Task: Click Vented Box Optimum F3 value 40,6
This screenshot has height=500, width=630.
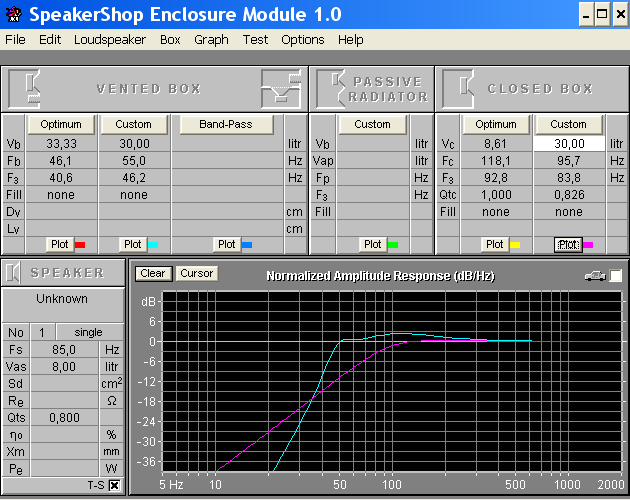Action: tap(61, 178)
